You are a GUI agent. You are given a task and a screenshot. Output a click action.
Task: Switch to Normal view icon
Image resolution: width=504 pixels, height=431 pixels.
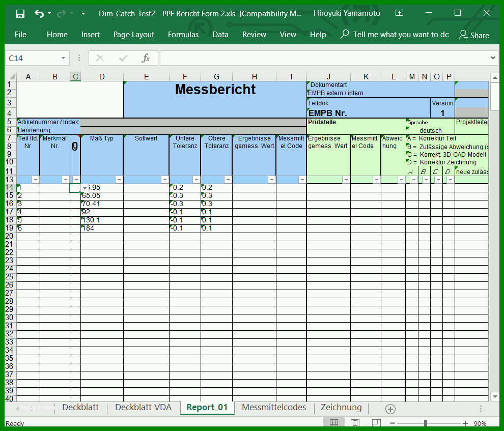(334, 423)
